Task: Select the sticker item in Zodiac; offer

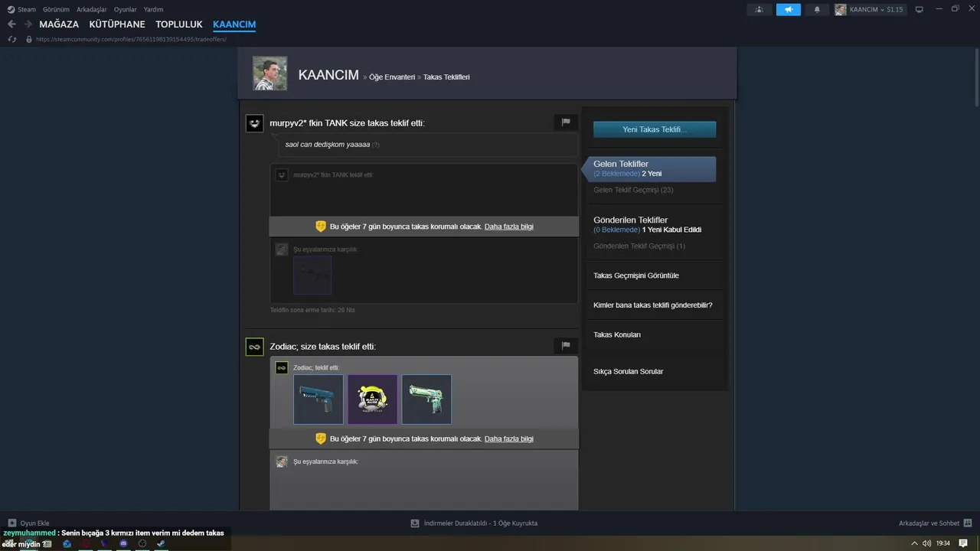Action: (373, 399)
